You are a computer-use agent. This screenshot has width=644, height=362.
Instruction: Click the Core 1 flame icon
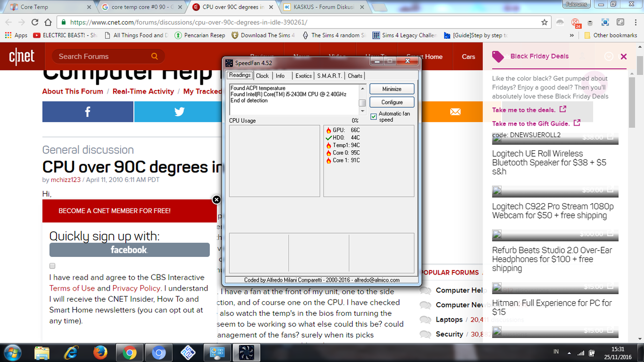click(329, 160)
